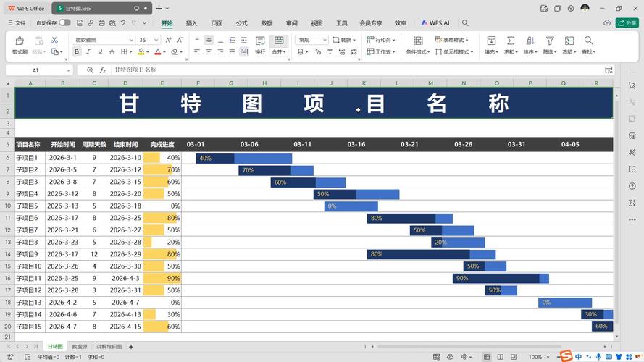Image resolution: width=644 pixels, height=362 pixels.
Task: Open the font size dropdown showing 36
Action: click(156, 40)
